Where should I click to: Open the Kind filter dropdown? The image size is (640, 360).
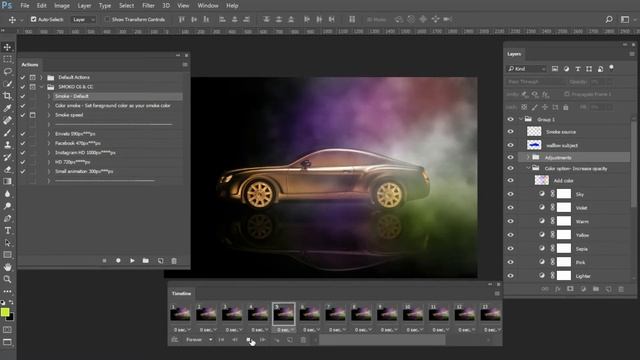click(526, 69)
